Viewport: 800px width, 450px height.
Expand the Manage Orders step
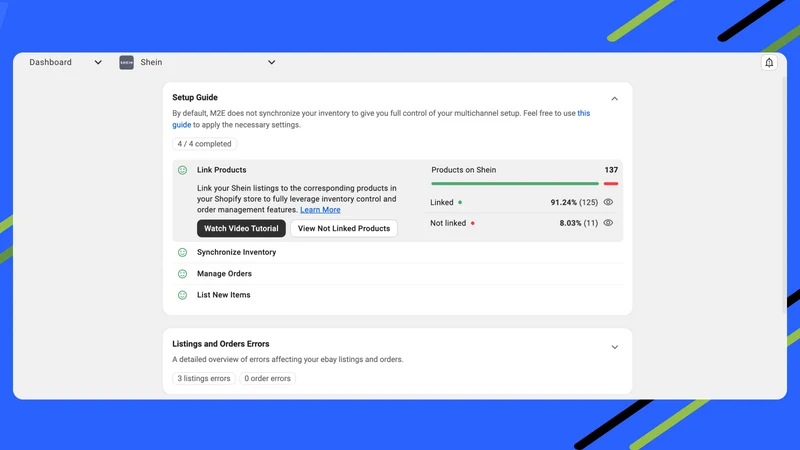[x=397, y=273]
